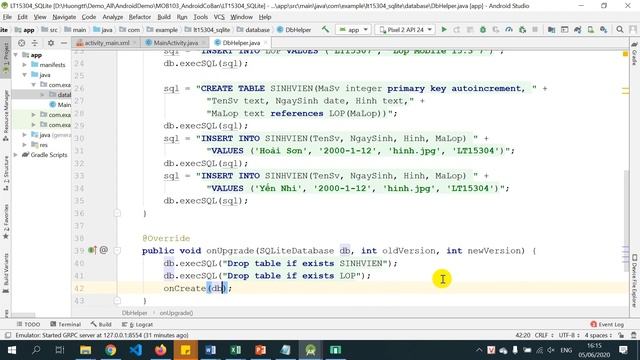Open Project panel settings gear
Viewport: 640px width, 360px height.
click(x=51, y=43)
